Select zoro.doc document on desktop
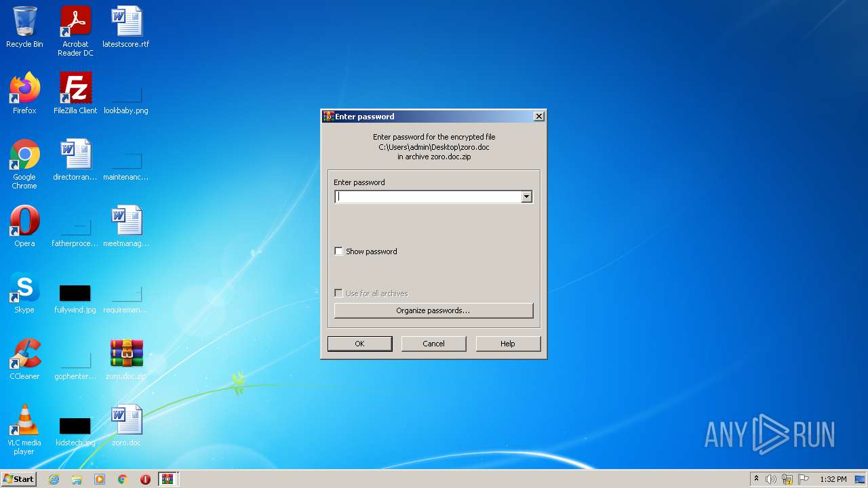 tap(126, 426)
